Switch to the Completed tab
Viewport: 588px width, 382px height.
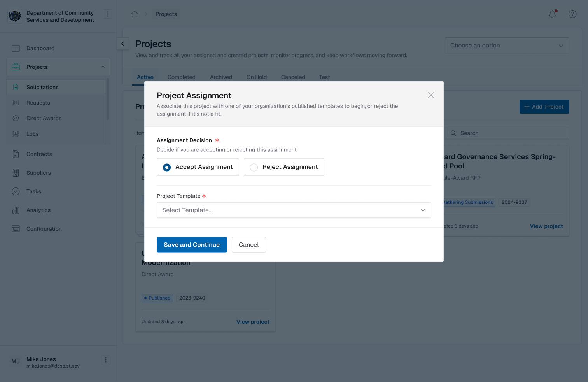(182, 77)
